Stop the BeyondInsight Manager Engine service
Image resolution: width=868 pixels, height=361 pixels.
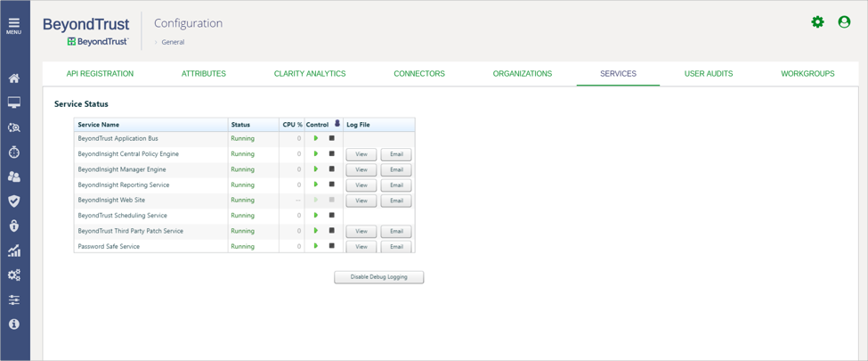pos(332,169)
